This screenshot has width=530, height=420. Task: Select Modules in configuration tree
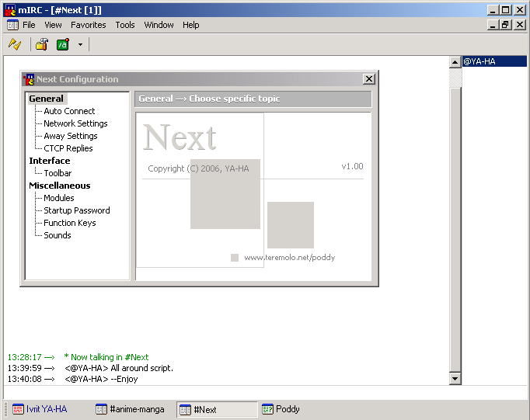click(x=59, y=198)
